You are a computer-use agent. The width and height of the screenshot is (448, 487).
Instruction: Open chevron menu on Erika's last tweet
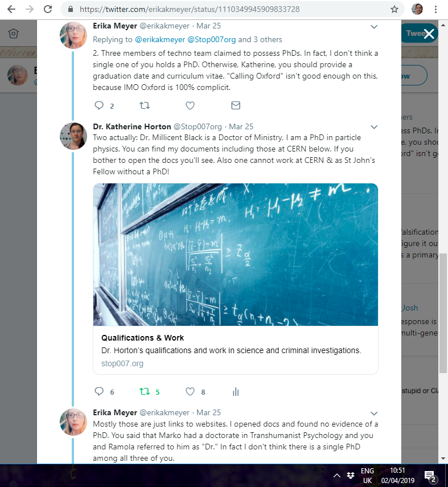(x=374, y=414)
